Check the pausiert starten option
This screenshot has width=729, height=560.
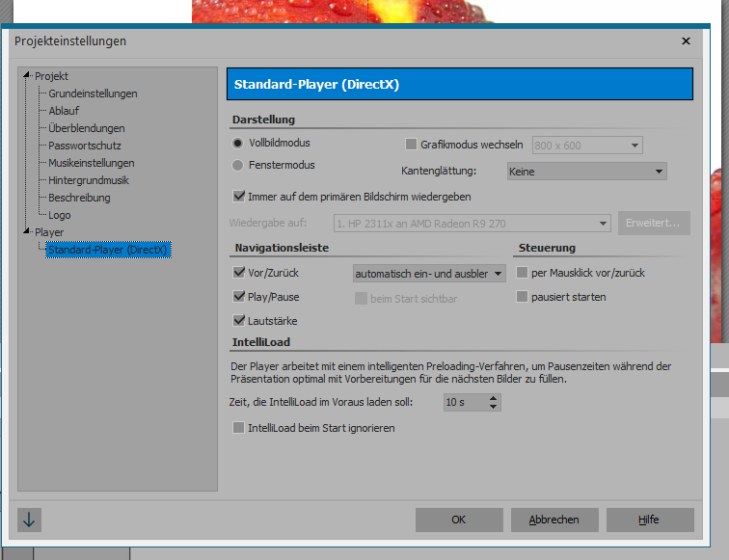[x=523, y=297]
